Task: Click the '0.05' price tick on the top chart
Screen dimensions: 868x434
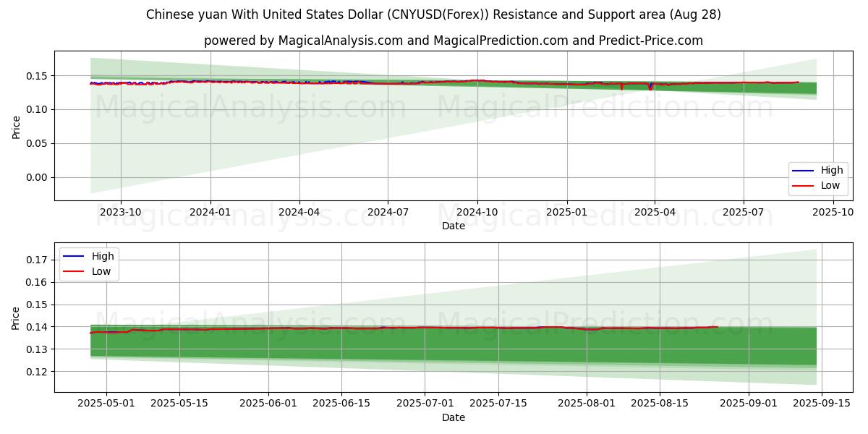Action: (38, 143)
